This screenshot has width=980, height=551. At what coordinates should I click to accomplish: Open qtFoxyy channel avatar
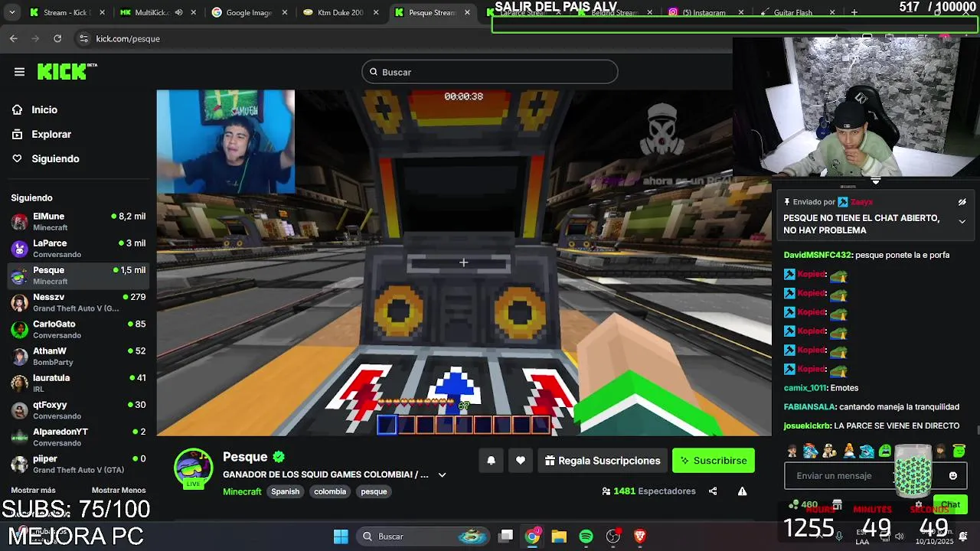coord(20,410)
